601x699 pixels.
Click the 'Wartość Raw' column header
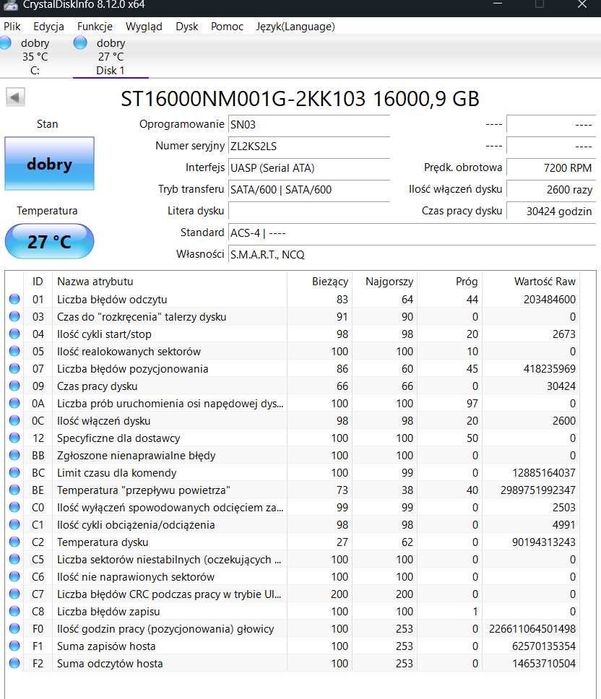pyautogui.click(x=544, y=281)
